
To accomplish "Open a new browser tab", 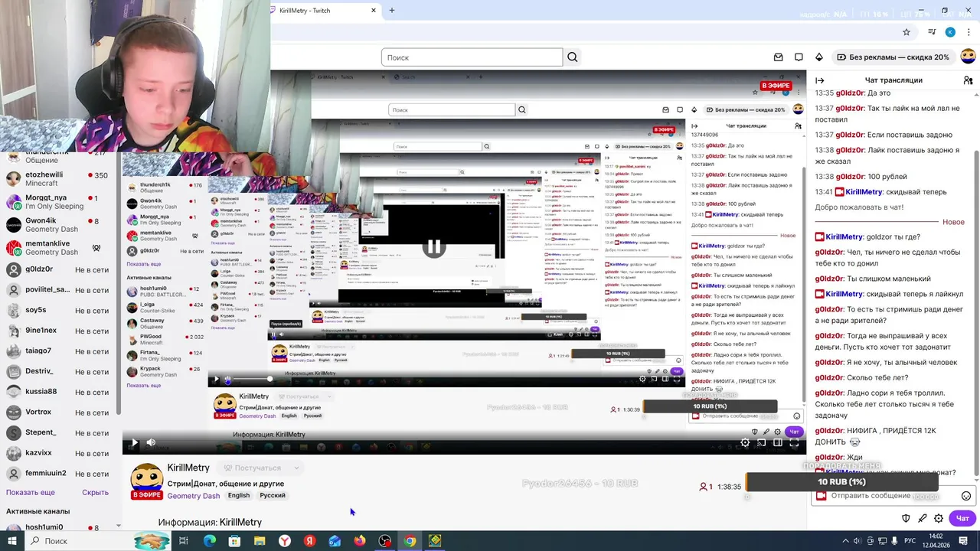I will pos(392,11).
